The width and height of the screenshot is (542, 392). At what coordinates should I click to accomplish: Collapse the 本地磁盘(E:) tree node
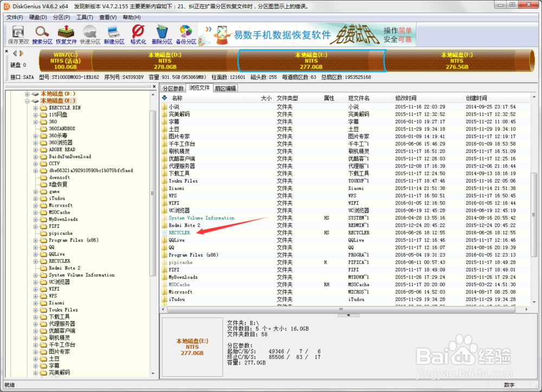[27, 101]
